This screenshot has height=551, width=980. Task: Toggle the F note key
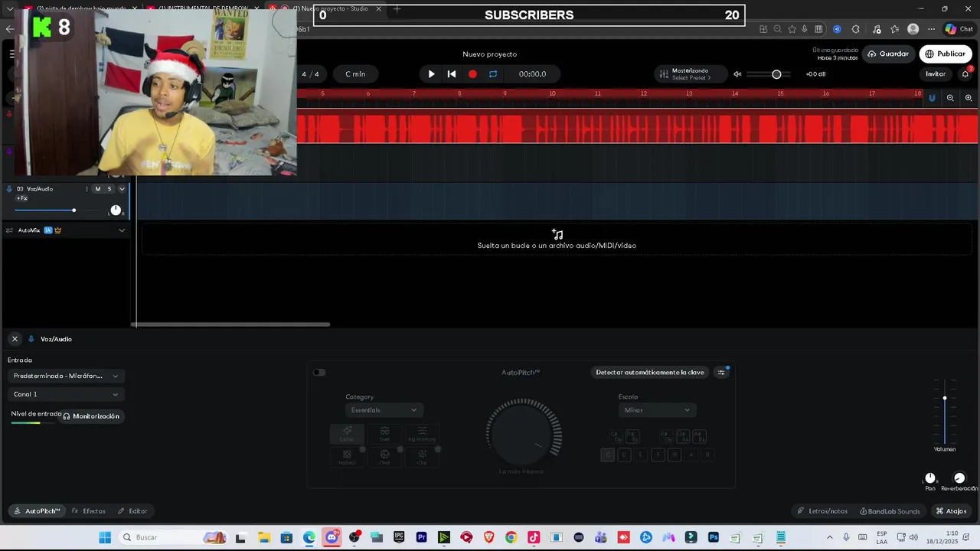658,455
